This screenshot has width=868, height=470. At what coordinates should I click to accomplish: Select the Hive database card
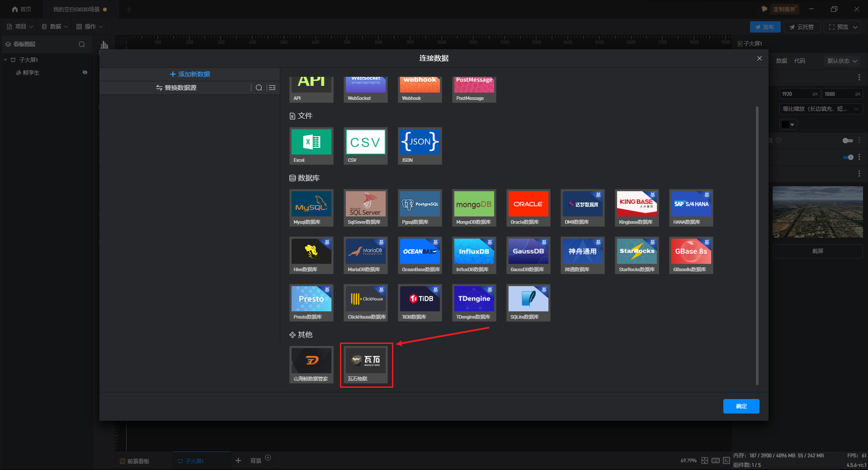click(x=311, y=255)
